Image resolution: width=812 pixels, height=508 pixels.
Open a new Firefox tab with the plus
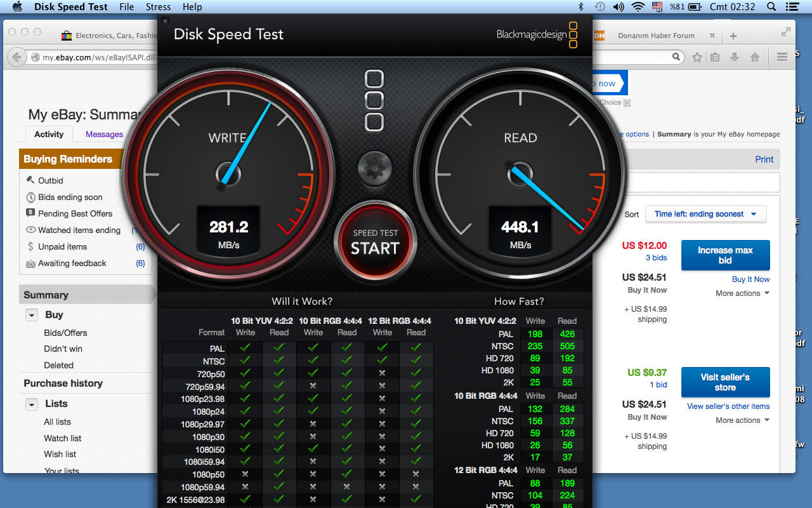click(x=733, y=36)
